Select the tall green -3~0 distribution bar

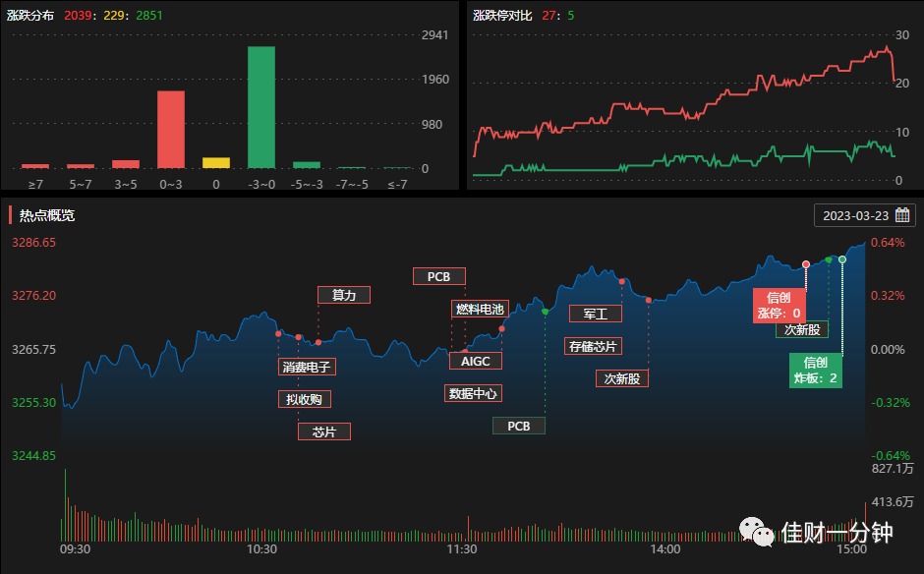[261, 107]
